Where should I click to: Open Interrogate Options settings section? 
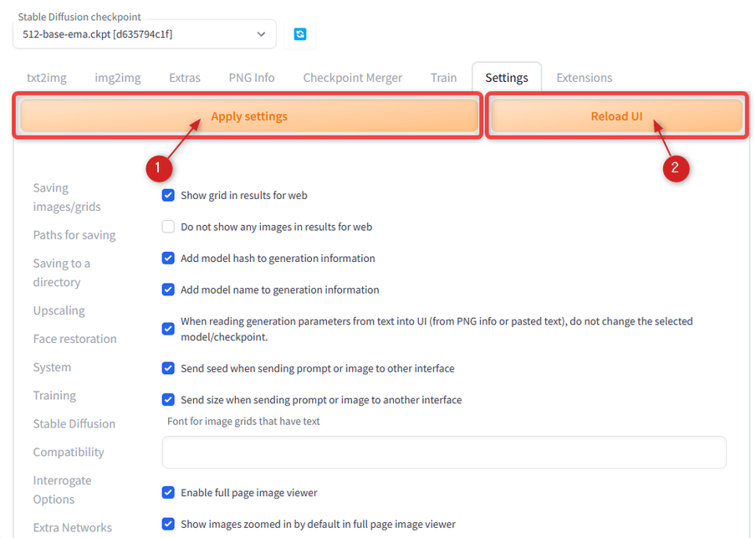62,489
